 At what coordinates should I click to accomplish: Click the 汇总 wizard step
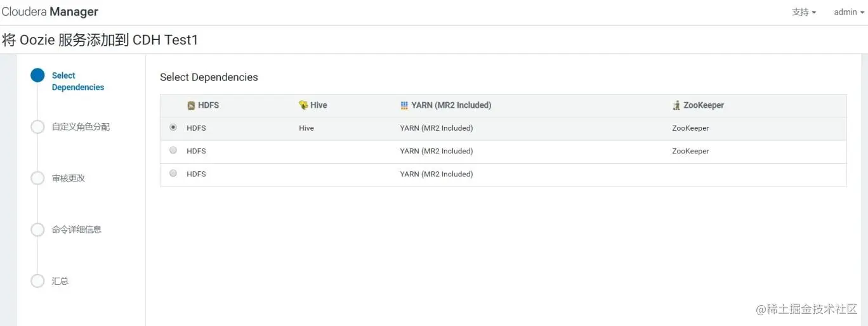(x=60, y=281)
